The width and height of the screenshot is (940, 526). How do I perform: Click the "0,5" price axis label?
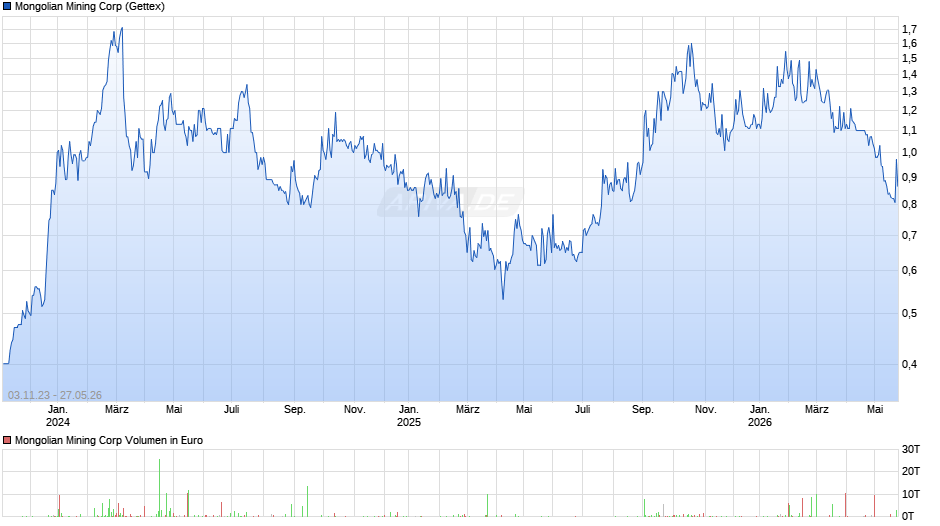click(x=909, y=313)
